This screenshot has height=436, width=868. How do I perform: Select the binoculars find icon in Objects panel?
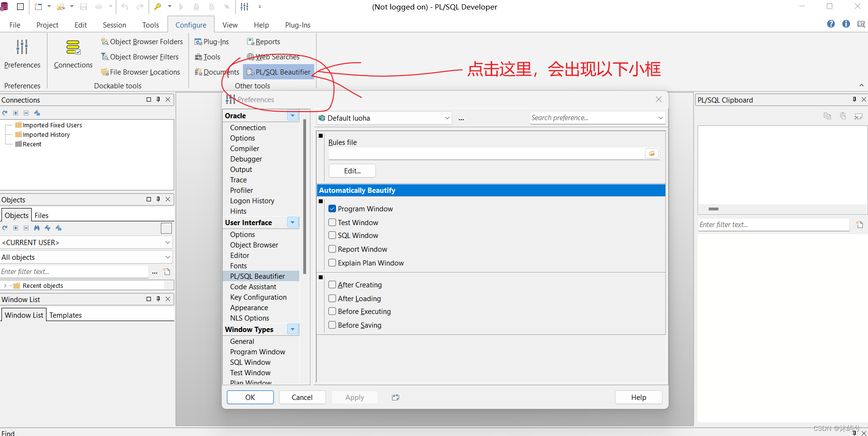click(37, 228)
